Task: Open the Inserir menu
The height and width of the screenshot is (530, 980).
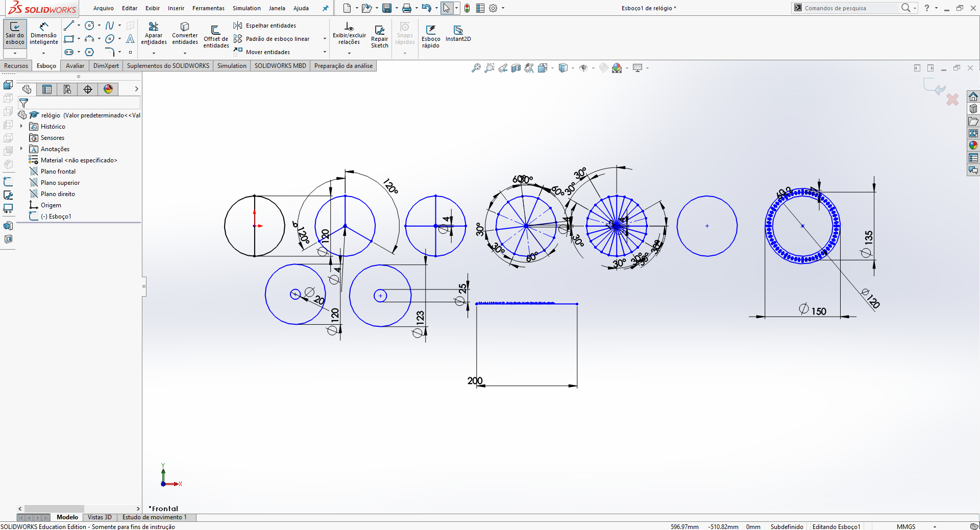Action: (x=176, y=8)
